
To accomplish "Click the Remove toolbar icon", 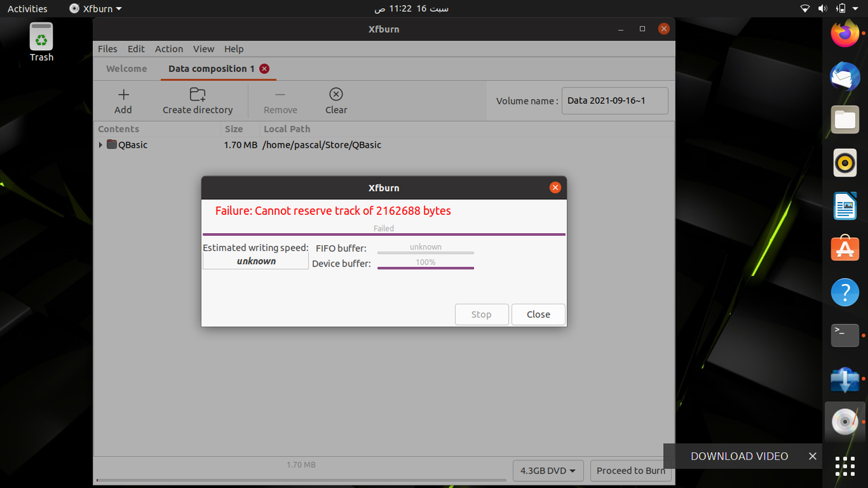I will click(281, 94).
